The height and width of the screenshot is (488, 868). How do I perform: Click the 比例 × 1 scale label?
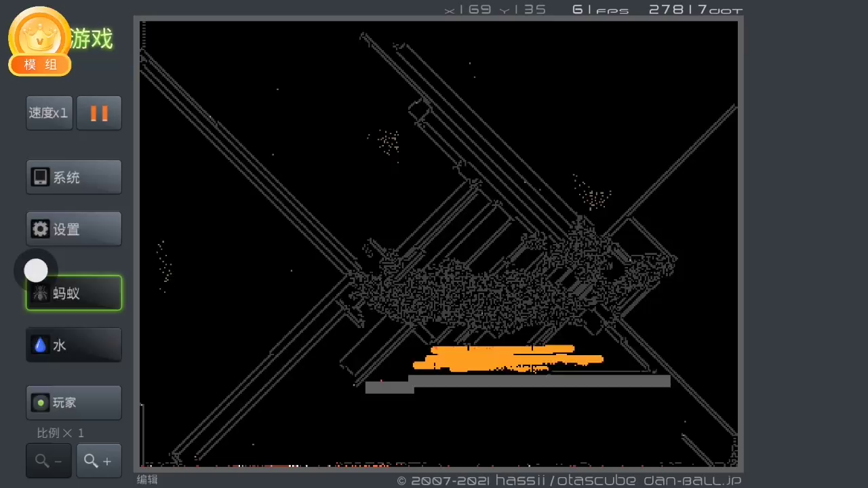pyautogui.click(x=60, y=433)
